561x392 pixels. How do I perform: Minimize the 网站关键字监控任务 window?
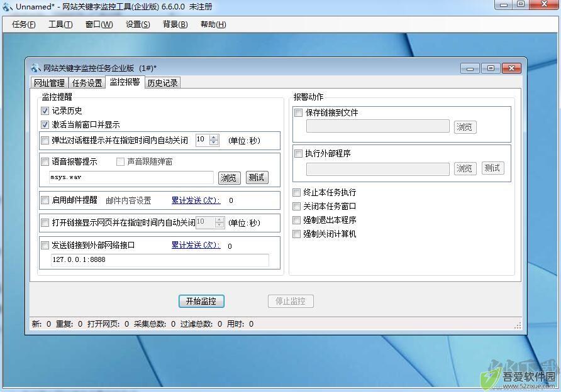coord(470,68)
